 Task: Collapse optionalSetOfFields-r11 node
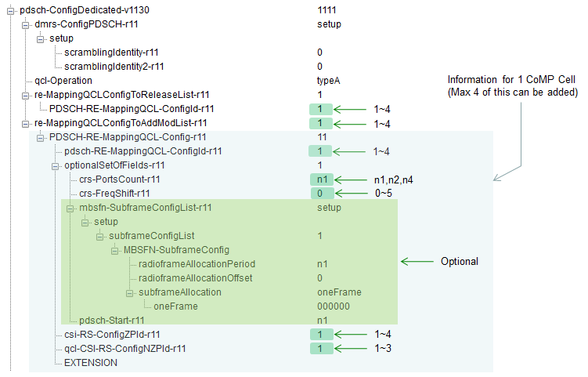click(55, 166)
